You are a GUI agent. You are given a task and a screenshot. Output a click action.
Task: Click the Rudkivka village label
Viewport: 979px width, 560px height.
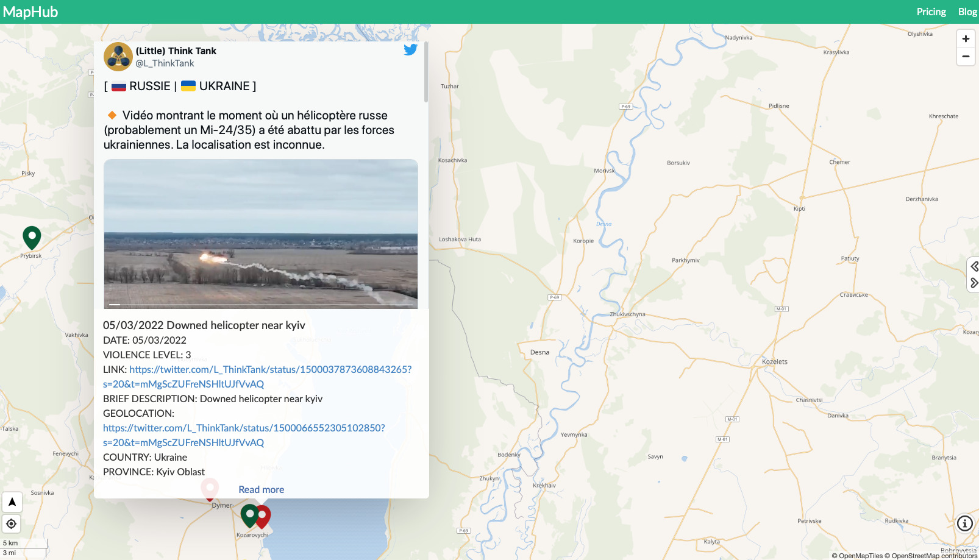(897, 521)
